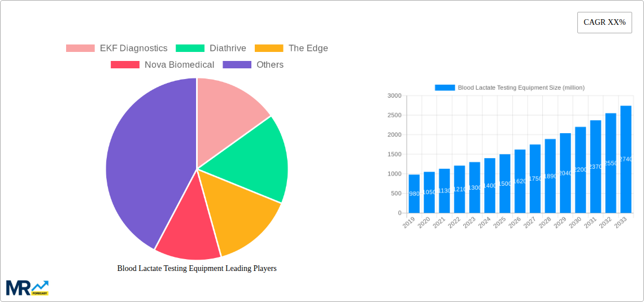Image resolution: width=644 pixels, height=302 pixels.
Task: Click the 2029 bar labeled 2040
Action: 565,173
